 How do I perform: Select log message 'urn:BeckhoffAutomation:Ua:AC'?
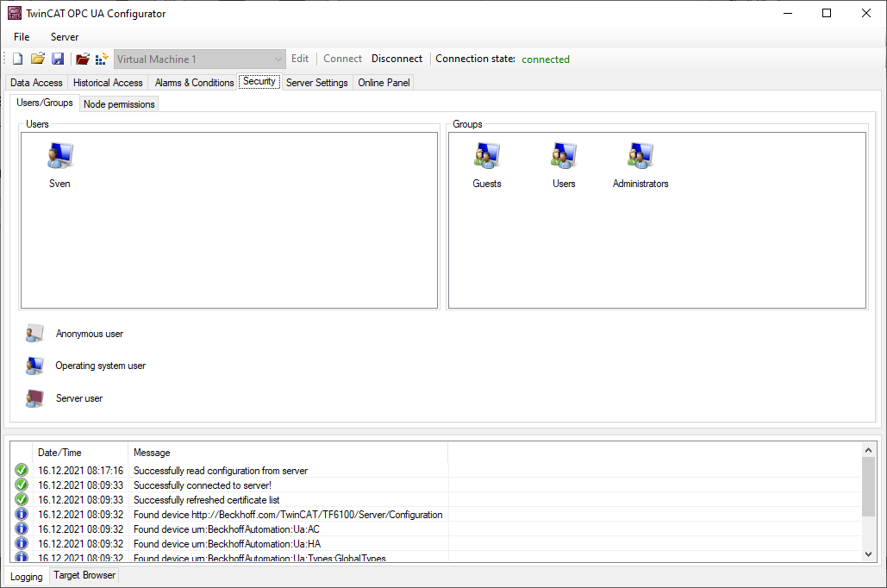pos(226,529)
